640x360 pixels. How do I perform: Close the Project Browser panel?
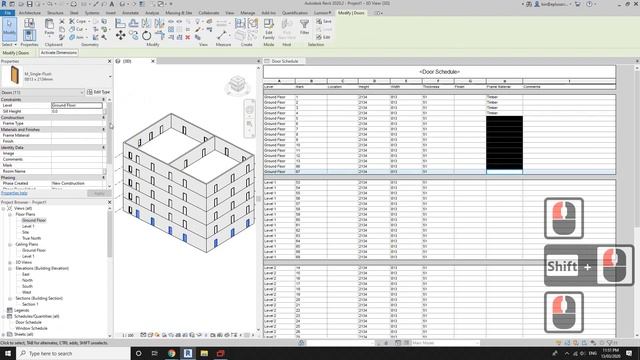[x=109, y=202]
